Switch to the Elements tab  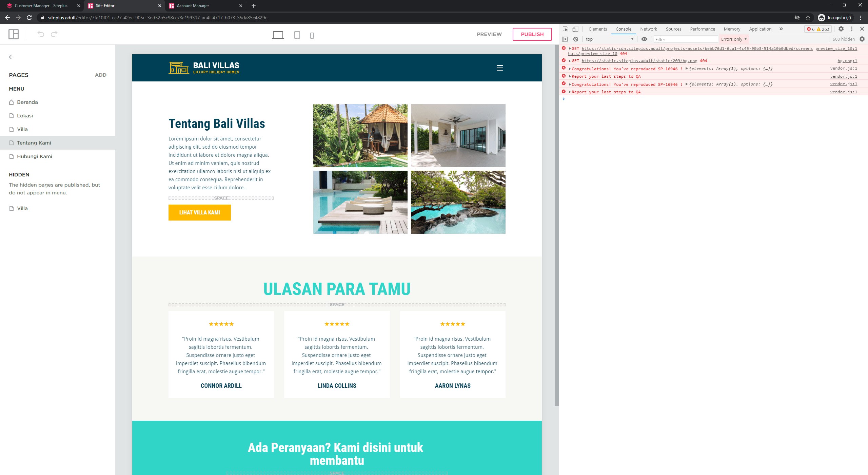click(x=598, y=29)
